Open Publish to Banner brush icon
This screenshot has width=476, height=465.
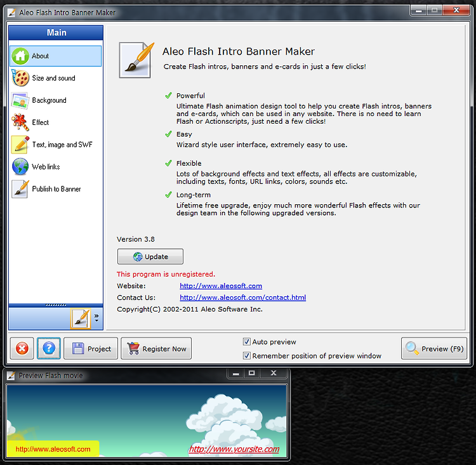tap(20, 189)
